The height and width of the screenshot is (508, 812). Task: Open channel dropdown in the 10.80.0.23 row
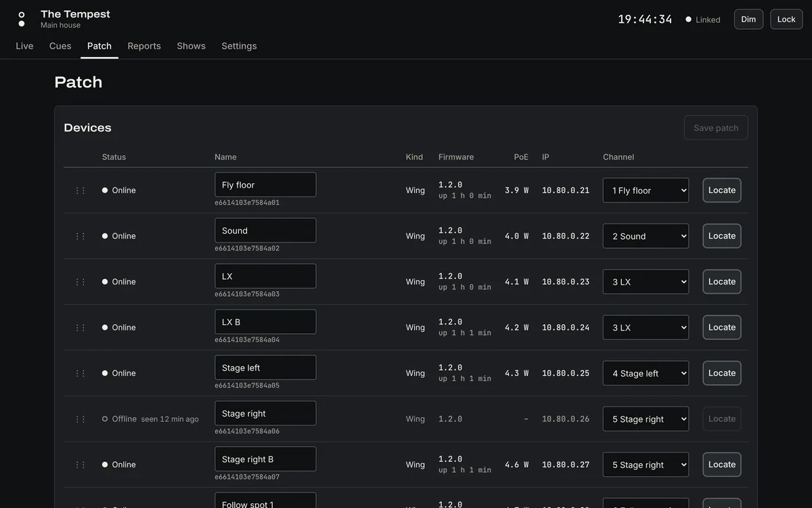point(646,282)
